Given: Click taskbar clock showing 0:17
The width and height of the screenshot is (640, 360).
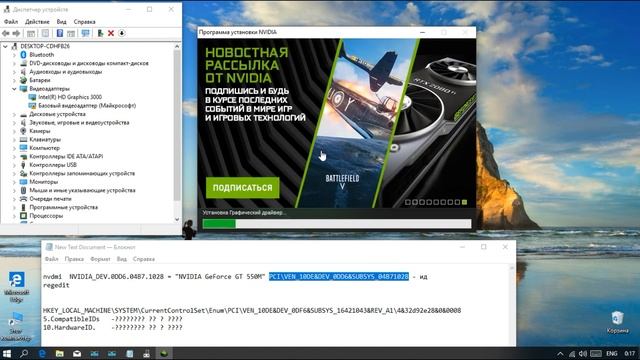Looking at the screenshot, I should [x=630, y=353].
